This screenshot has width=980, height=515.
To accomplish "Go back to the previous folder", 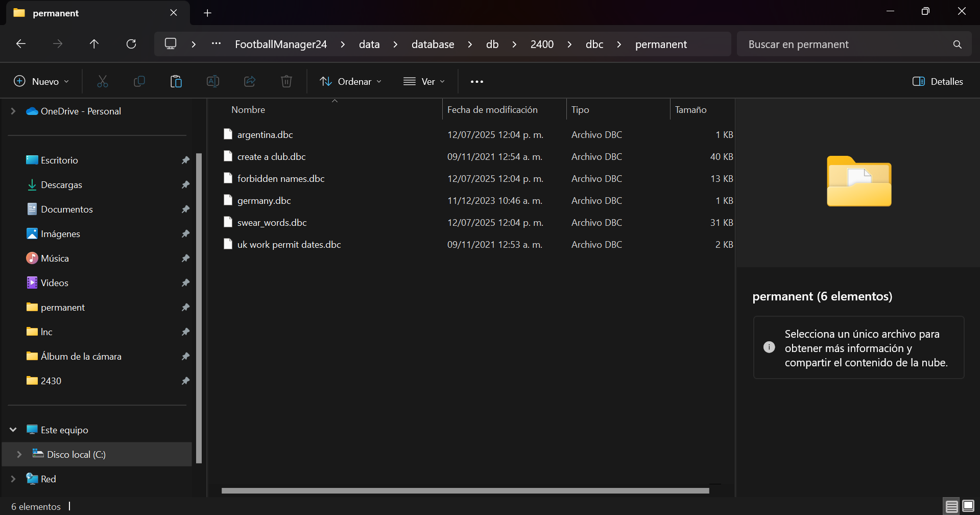I will pyautogui.click(x=21, y=44).
